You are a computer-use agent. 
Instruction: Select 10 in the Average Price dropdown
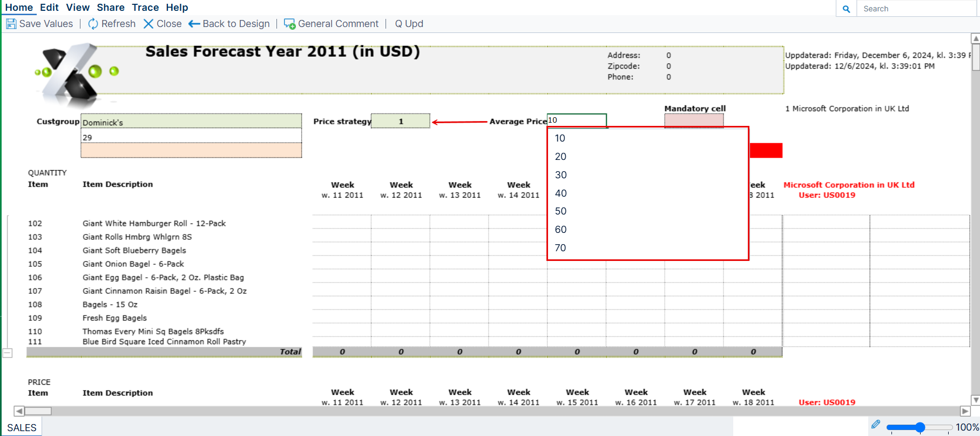point(648,138)
